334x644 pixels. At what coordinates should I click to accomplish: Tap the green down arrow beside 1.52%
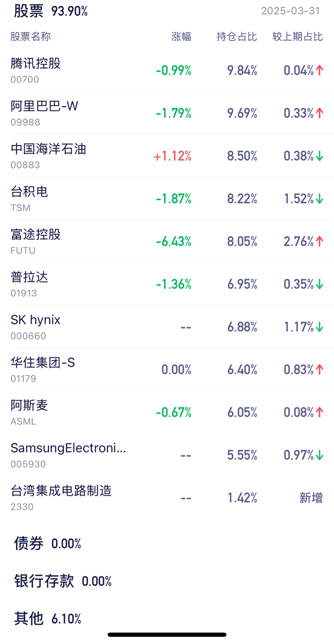point(320,199)
